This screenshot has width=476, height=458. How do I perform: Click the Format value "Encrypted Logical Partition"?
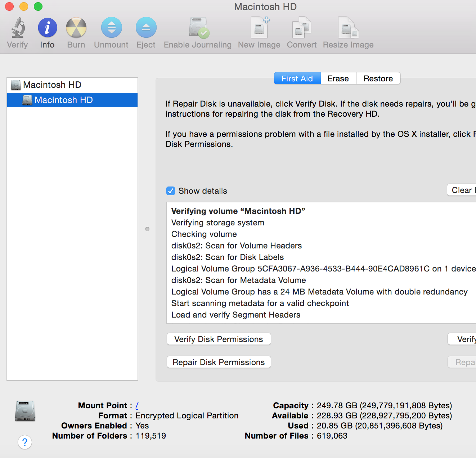tap(187, 416)
